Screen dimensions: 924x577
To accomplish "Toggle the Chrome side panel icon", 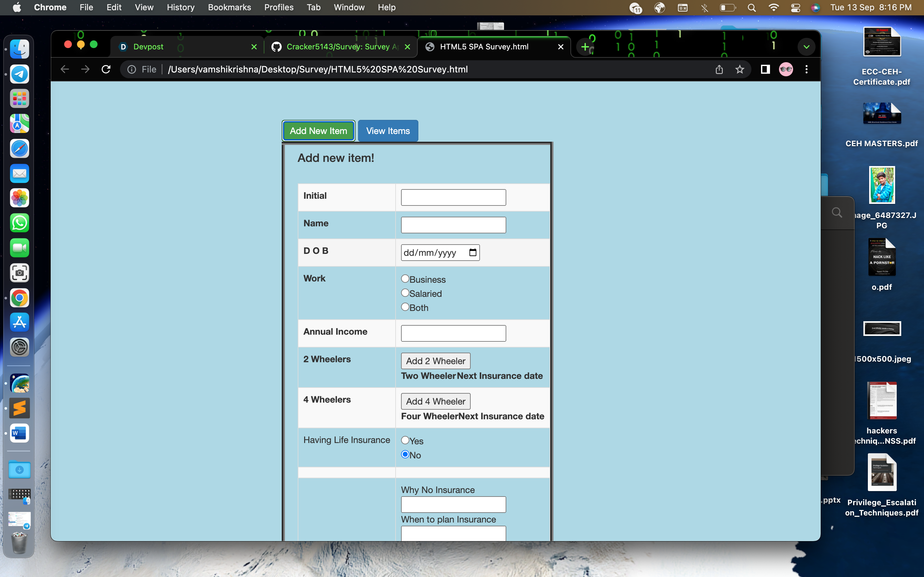I will tap(765, 69).
